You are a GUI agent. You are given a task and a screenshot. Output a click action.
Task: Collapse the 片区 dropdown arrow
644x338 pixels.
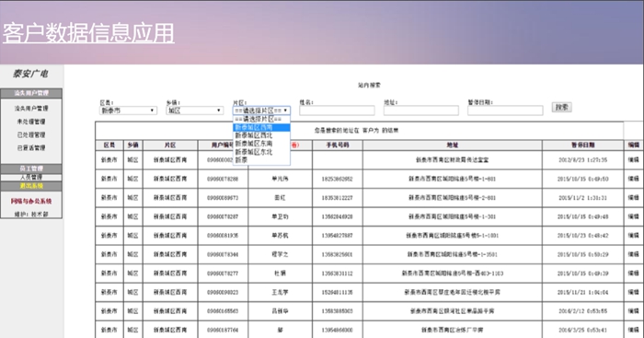pyautogui.click(x=285, y=111)
